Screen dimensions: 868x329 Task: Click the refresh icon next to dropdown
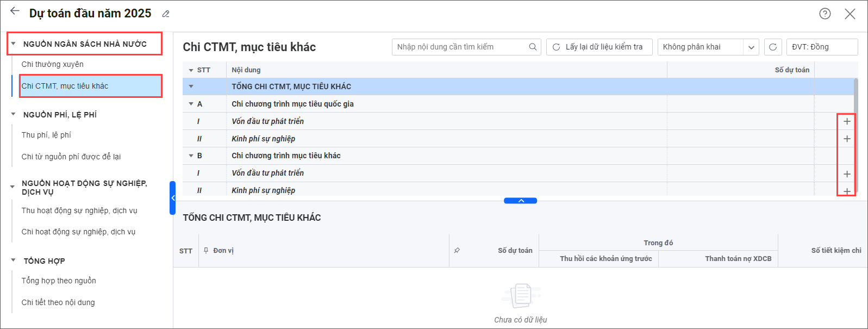point(772,47)
